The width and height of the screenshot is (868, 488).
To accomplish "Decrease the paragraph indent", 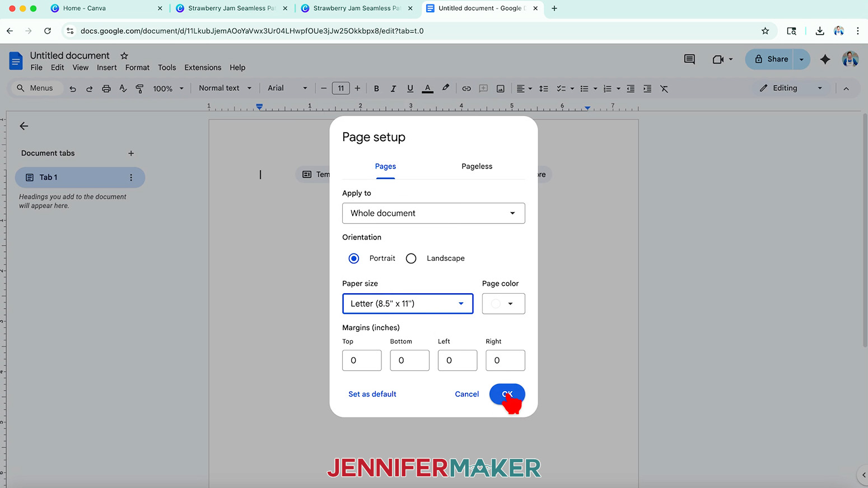I will pyautogui.click(x=631, y=88).
